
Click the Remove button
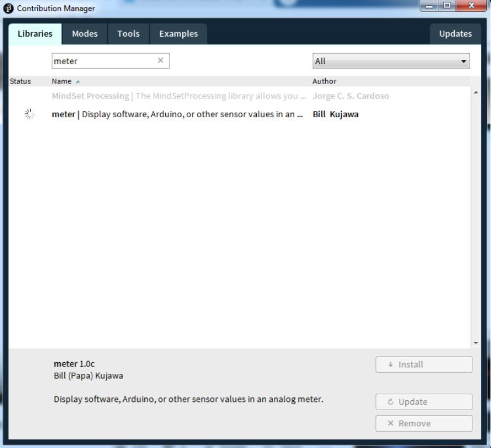[424, 423]
